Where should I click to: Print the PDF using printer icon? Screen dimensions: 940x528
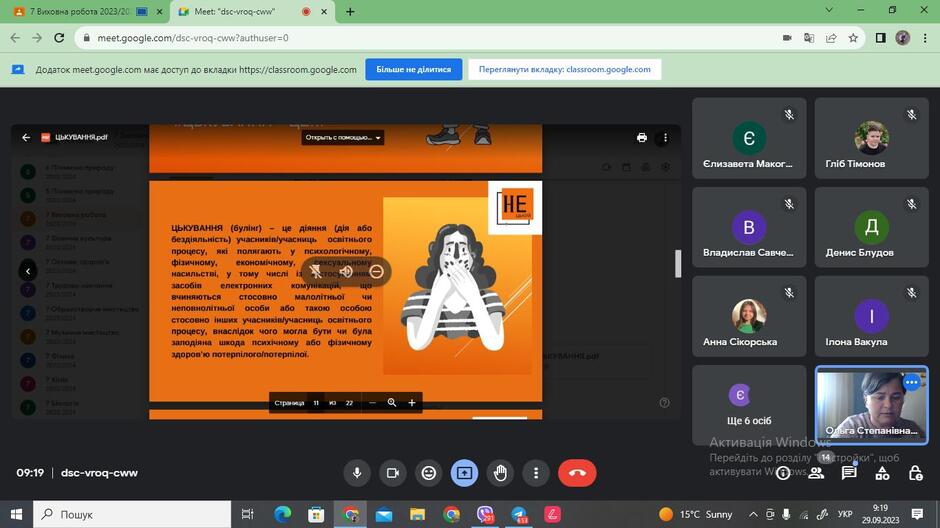(x=642, y=137)
